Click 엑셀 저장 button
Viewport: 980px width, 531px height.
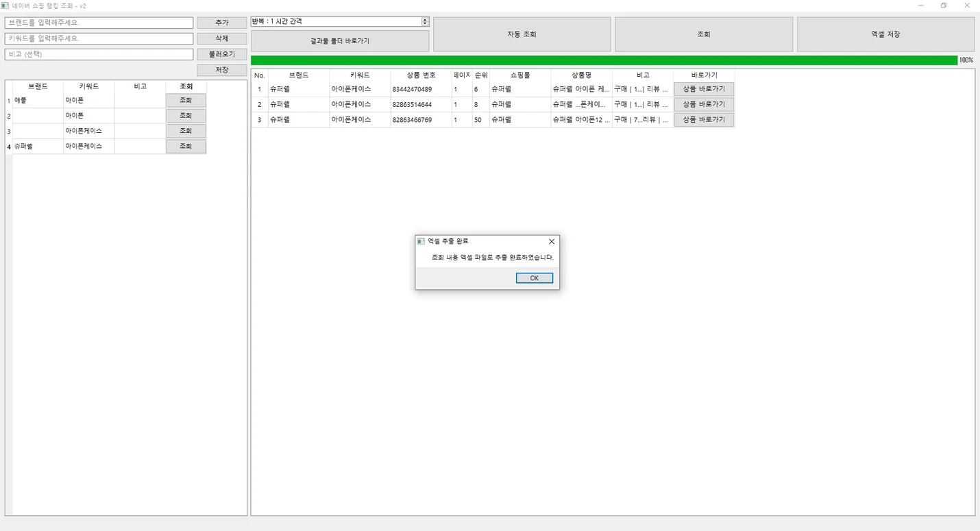(885, 34)
